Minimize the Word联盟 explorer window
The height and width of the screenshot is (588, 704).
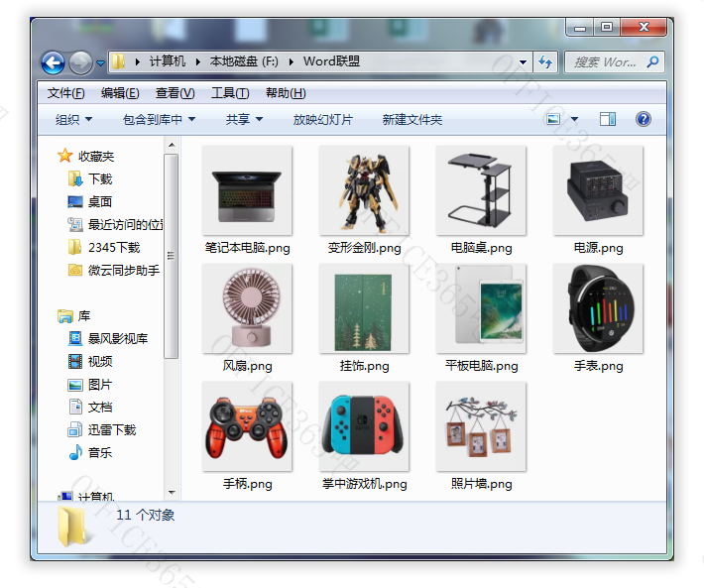coord(580,28)
